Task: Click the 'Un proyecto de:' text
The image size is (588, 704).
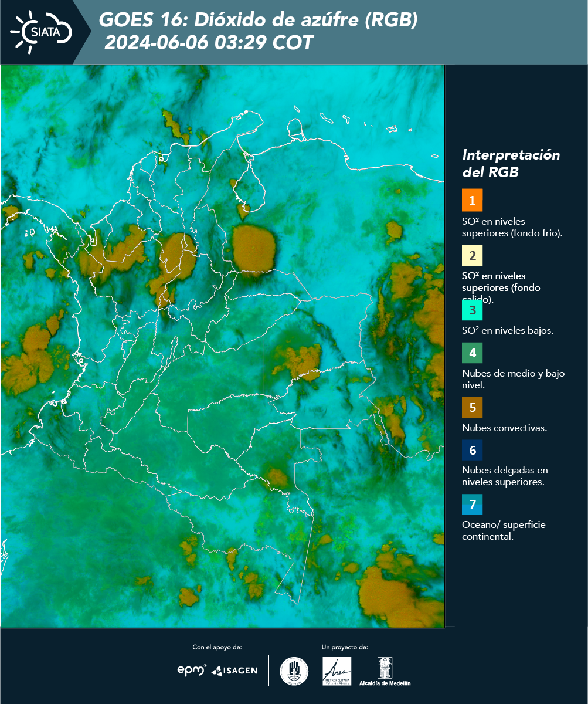Action: click(x=345, y=647)
